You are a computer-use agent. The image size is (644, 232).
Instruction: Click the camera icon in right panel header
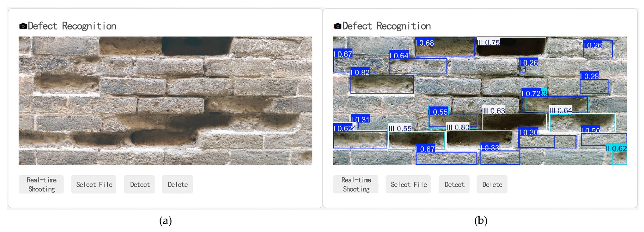337,26
